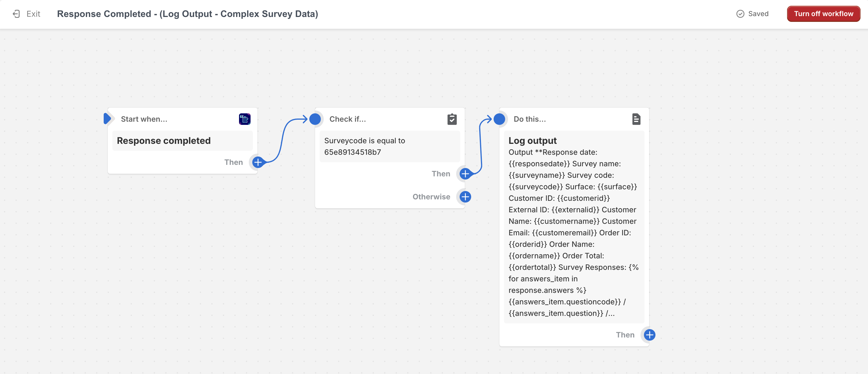Click Then label on Log output card

[x=625, y=335]
